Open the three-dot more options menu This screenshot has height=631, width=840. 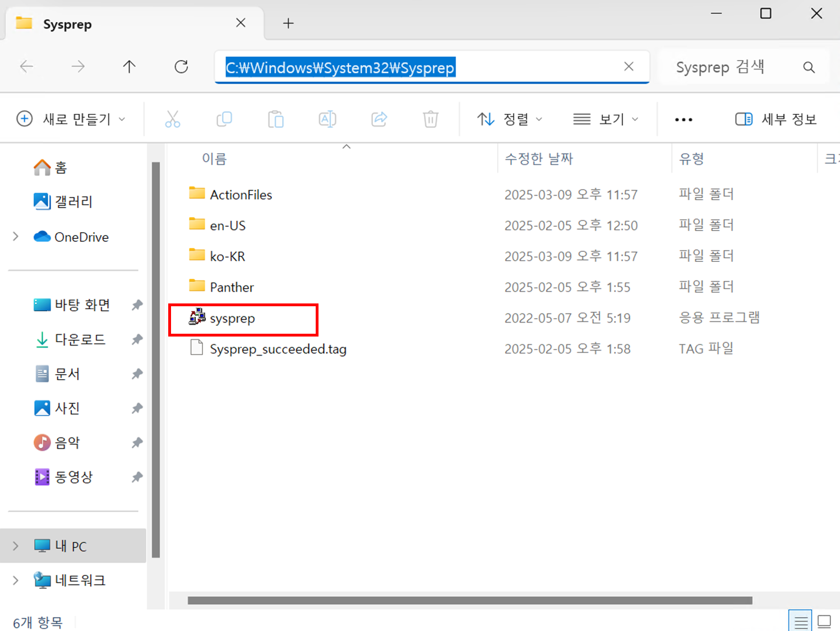[684, 119]
